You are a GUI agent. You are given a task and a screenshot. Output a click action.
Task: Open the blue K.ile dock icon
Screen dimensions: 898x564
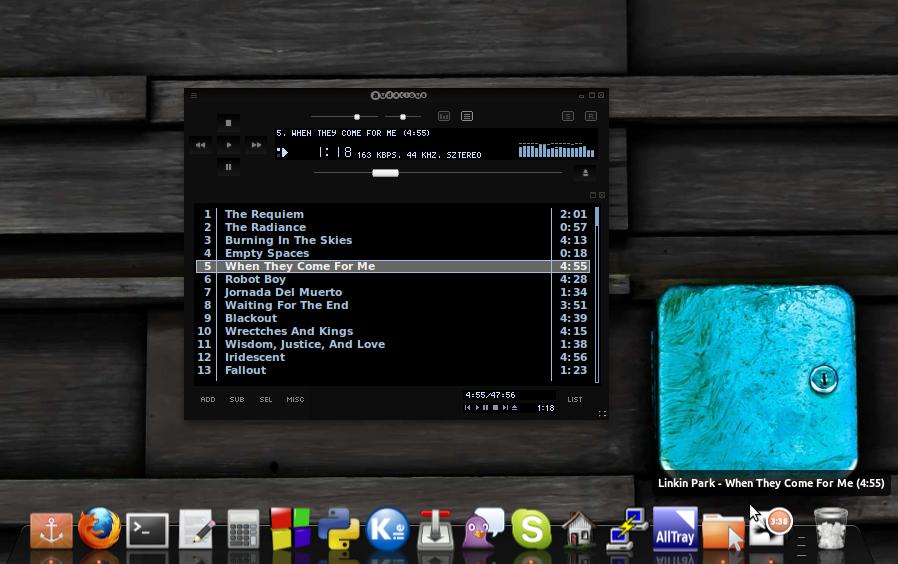(x=387, y=529)
